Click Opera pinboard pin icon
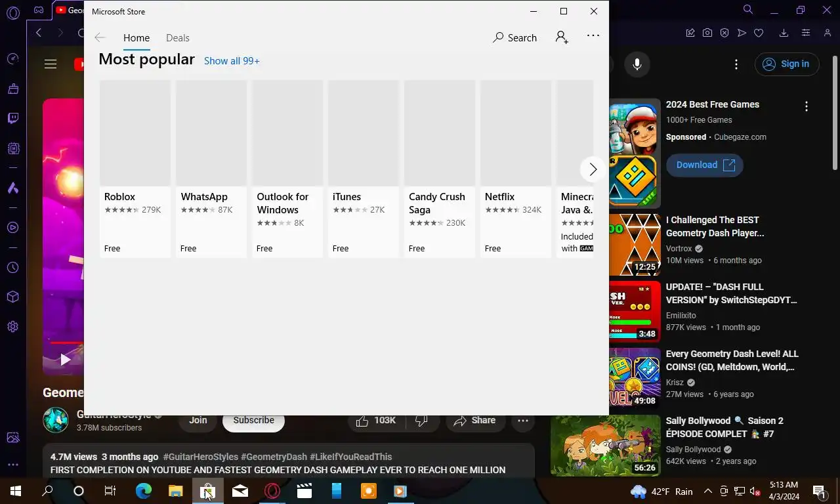The height and width of the screenshot is (504, 840). click(x=690, y=33)
